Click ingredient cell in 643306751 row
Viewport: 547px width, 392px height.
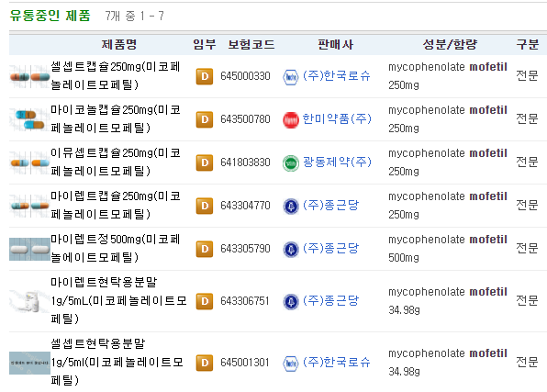tap(448, 301)
